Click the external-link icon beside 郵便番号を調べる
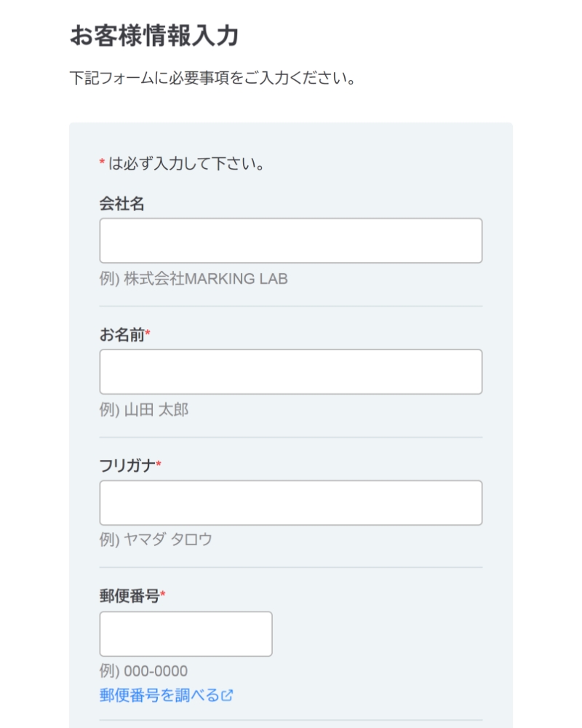The image size is (582, 728). 227,695
